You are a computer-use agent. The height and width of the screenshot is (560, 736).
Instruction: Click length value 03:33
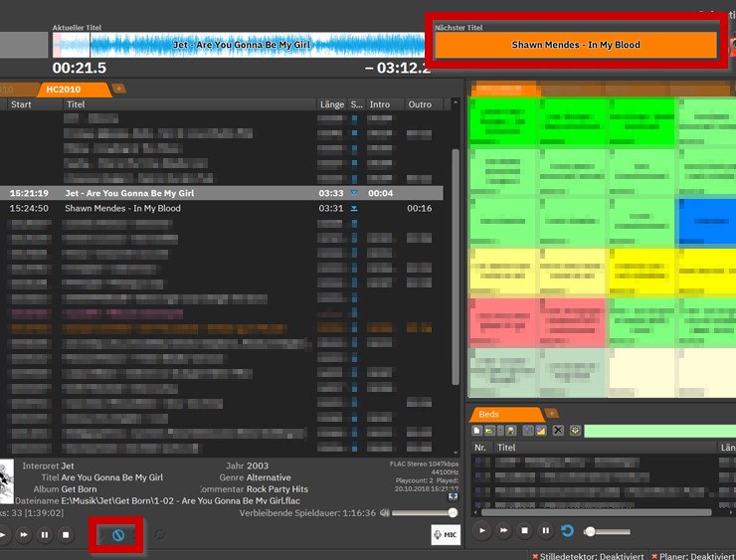[x=331, y=193]
